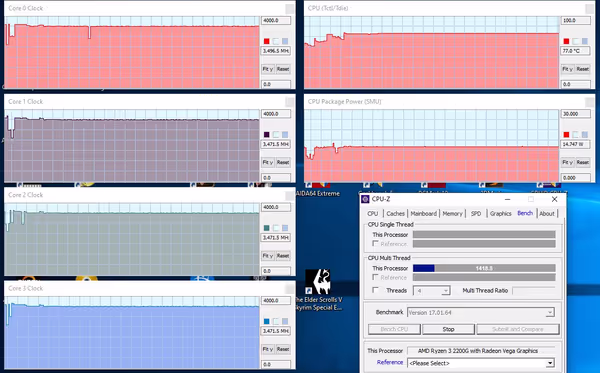Close the CPU-Z window
This screenshot has height=373, width=600.
pyautogui.click(x=554, y=199)
